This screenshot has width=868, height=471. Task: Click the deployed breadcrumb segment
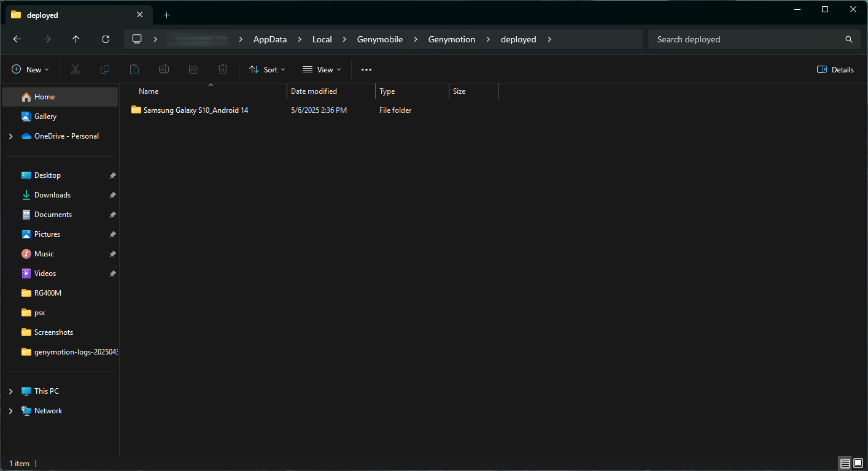(519, 39)
